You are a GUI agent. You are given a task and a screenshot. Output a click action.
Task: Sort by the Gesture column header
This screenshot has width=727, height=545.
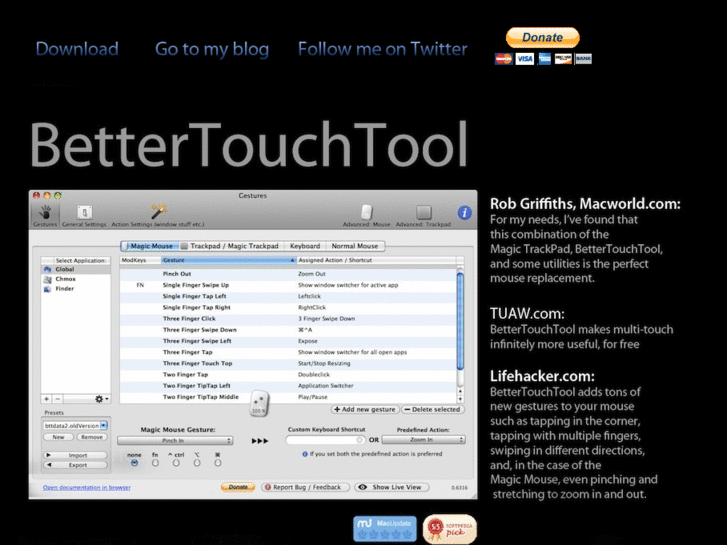pyautogui.click(x=229, y=260)
